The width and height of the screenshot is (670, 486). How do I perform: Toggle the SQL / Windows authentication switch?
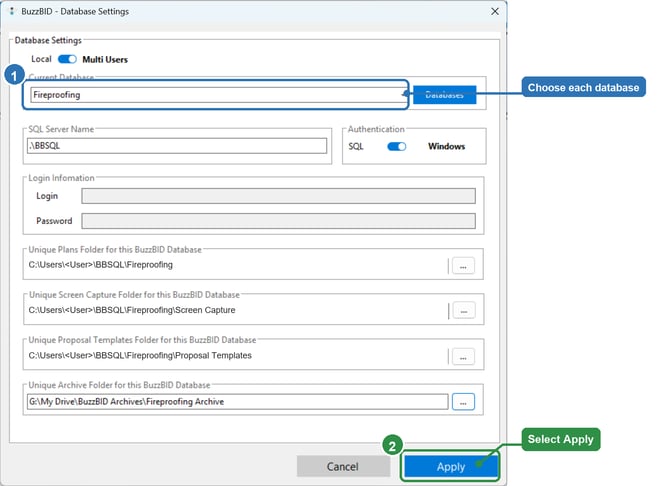point(397,147)
